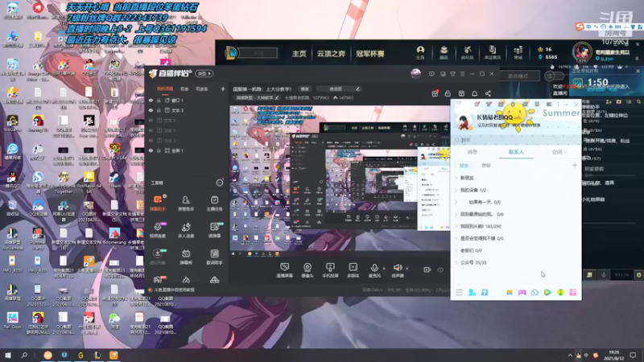Screen dimensions: 644x362
Task: Toggle visibility of the 全屏1 source
Action: pos(151,150)
